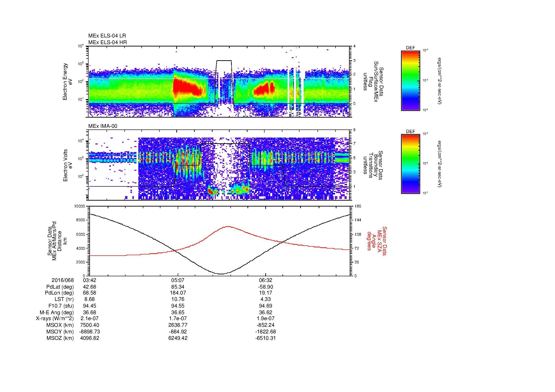The height and width of the screenshot is (392, 555).
Task: Click the top colorbar unit label 'ergs/(cm**2-sr-sec-eV)'
Action: click(x=440, y=81)
